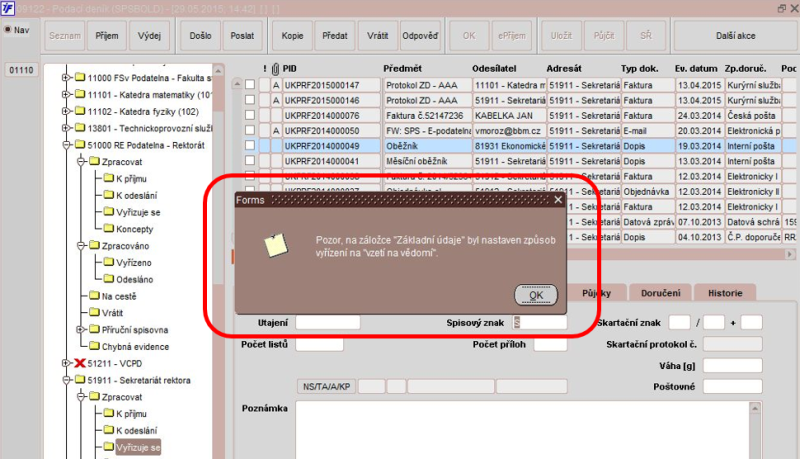Click the Poštovné input field
The image size is (800, 459).
click(x=733, y=387)
